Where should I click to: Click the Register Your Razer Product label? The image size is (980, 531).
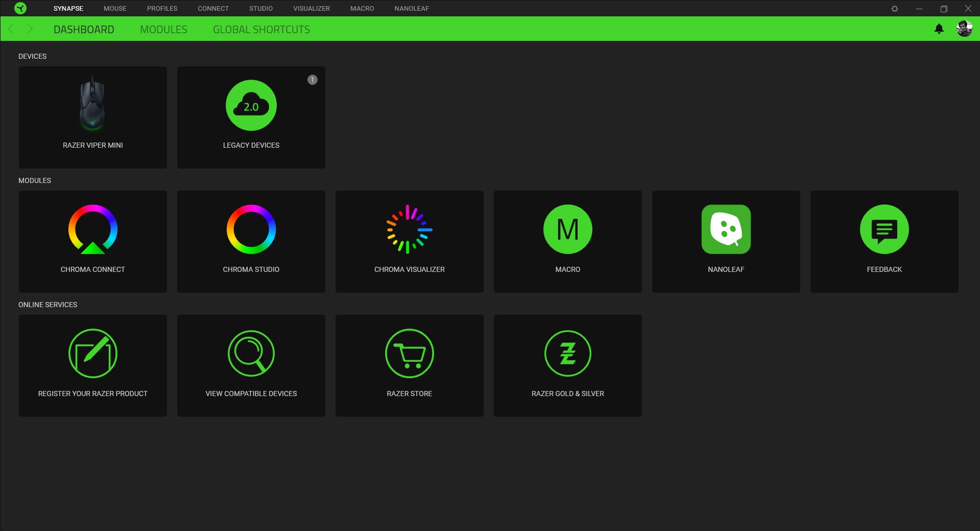point(93,394)
